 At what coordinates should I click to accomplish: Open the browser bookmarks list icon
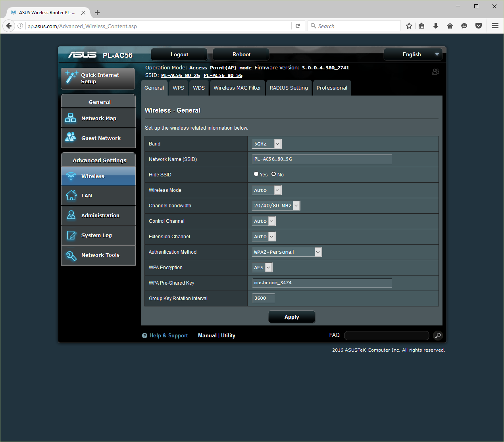tap(422, 26)
